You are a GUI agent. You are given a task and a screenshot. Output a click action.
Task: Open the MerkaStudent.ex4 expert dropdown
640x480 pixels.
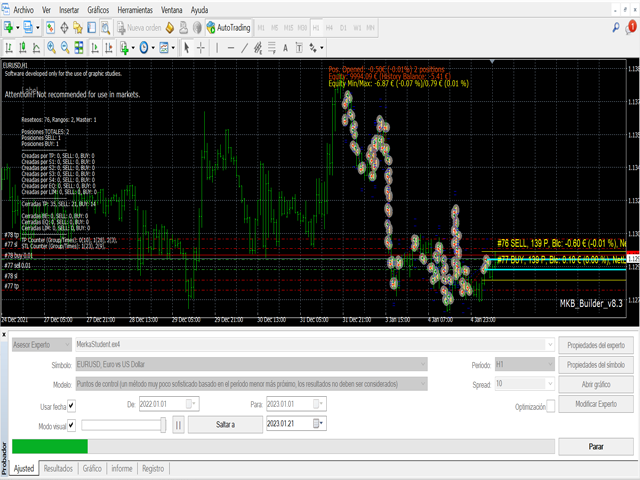(315, 345)
